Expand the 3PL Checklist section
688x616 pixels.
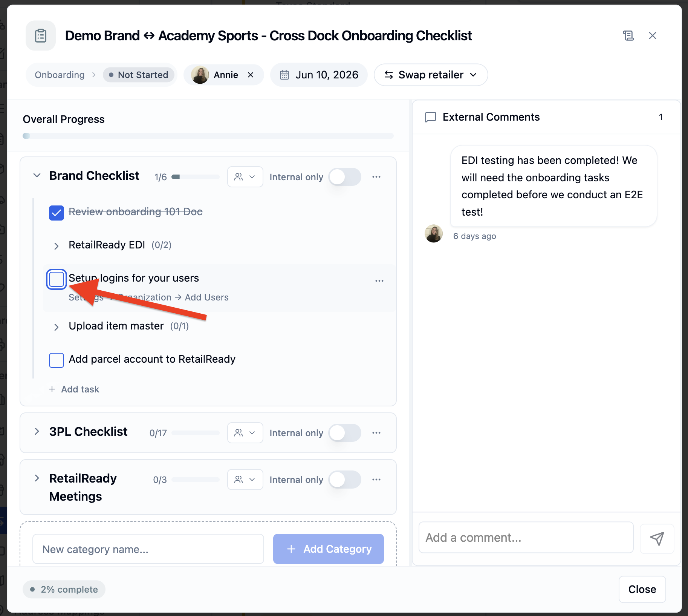pos(37,432)
